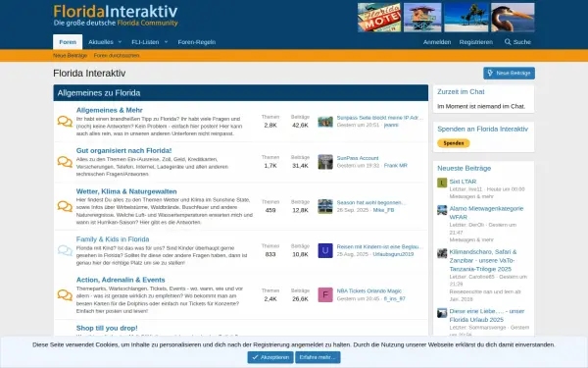Click the Family & Kids forum icon
This screenshot has height=368, width=588.
pyautogui.click(x=65, y=250)
